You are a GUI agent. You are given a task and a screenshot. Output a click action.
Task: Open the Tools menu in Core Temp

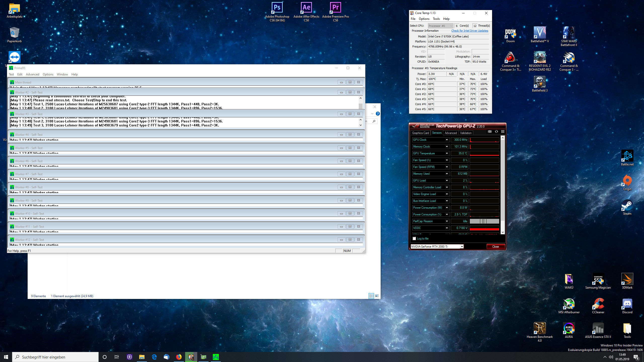(436, 19)
